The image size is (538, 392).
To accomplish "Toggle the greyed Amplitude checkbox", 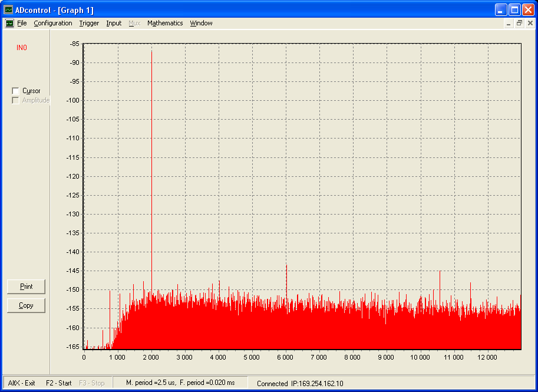I will click(x=15, y=100).
